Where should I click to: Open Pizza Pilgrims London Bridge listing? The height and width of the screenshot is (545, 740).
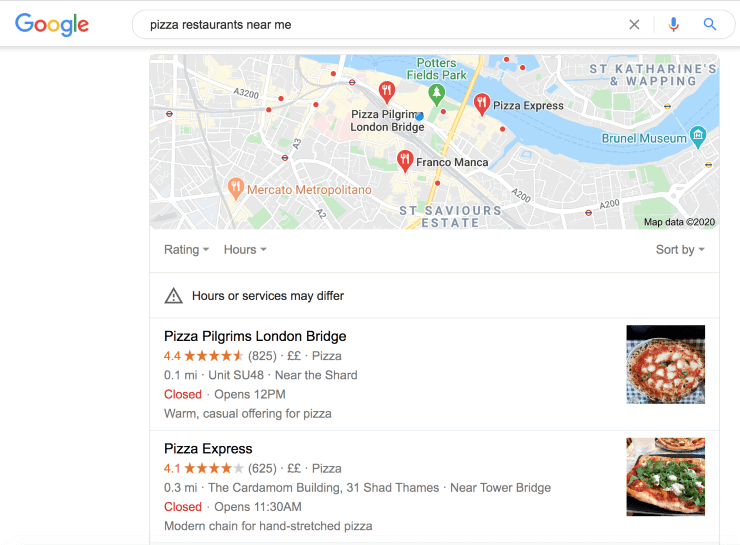[x=255, y=336]
